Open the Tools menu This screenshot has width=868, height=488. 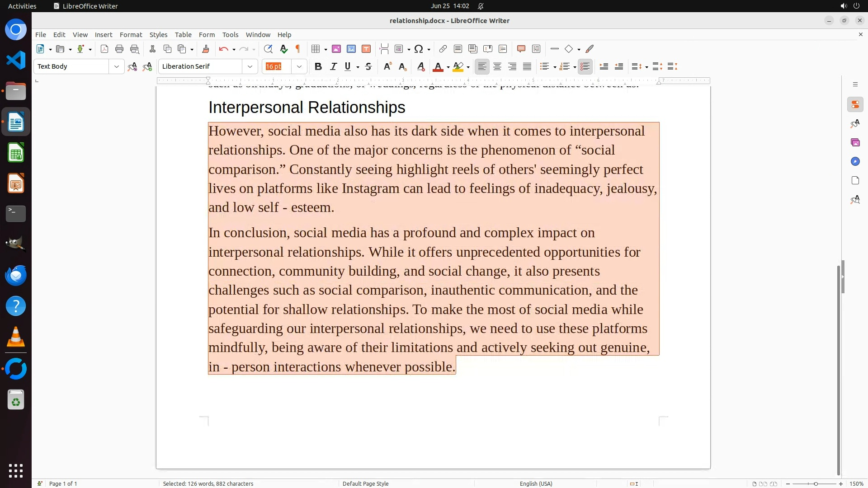(230, 35)
